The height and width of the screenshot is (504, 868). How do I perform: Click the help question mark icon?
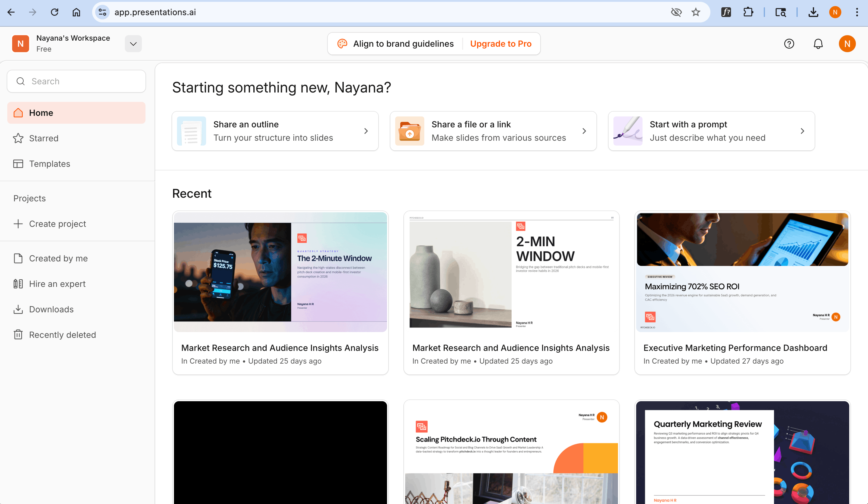click(789, 43)
